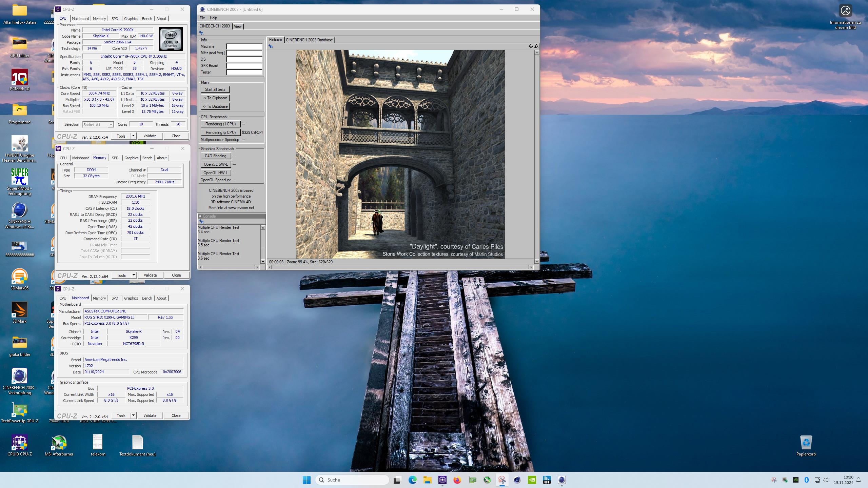Click the Bluetooth icon in the system tray
This screenshot has height=488, width=868.
click(807, 480)
